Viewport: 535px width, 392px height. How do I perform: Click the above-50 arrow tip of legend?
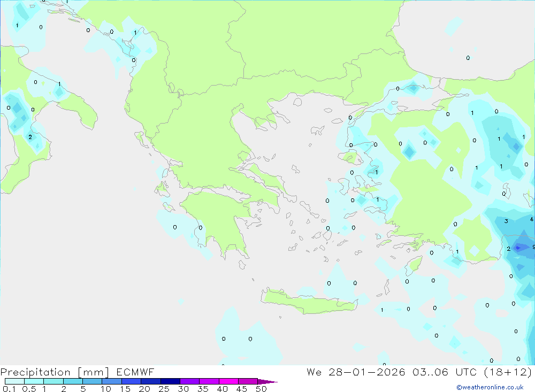click(267, 381)
